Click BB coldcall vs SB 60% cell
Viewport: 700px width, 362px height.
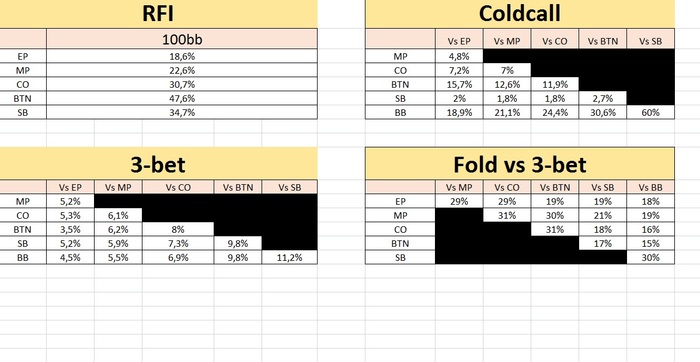(650, 112)
